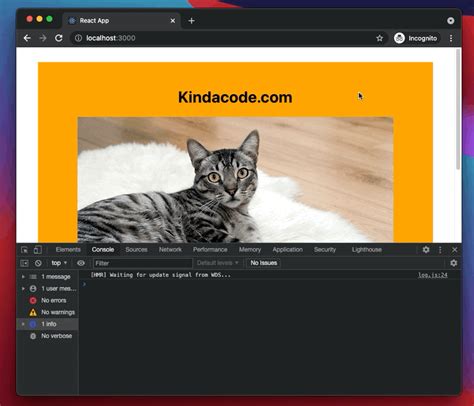The width and height of the screenshot is (474, 406).
Task: Open the Security panel
Action: tap(325, 250)
